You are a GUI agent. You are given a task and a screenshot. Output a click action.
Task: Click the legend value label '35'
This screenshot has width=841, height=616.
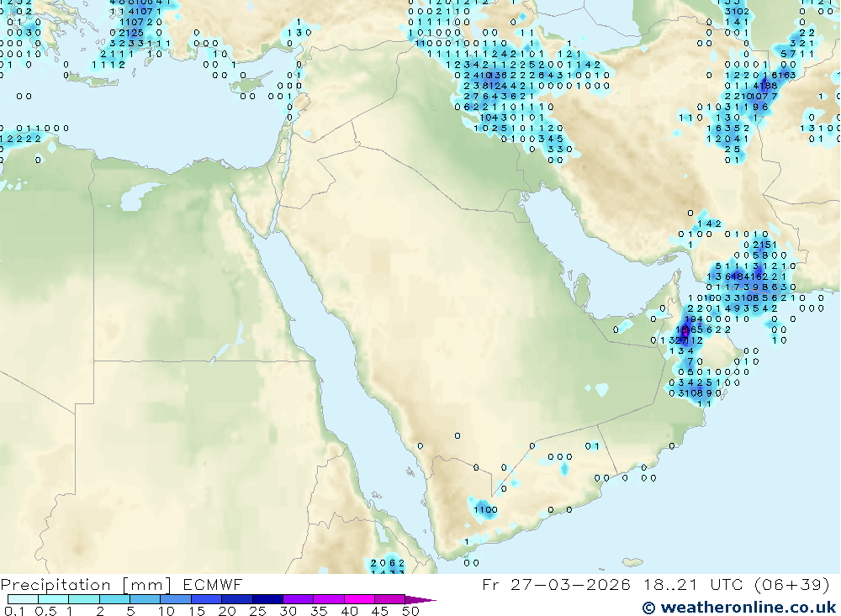pos(319,611)
